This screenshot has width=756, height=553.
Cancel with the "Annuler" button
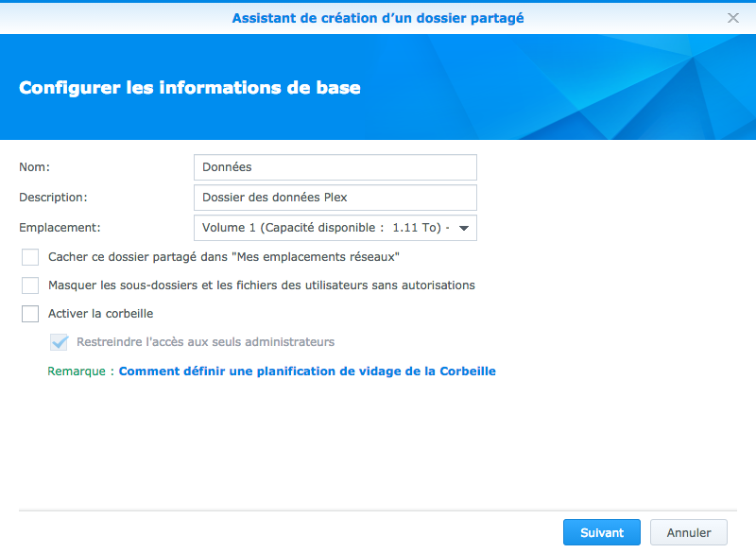(x=689, y=532)
